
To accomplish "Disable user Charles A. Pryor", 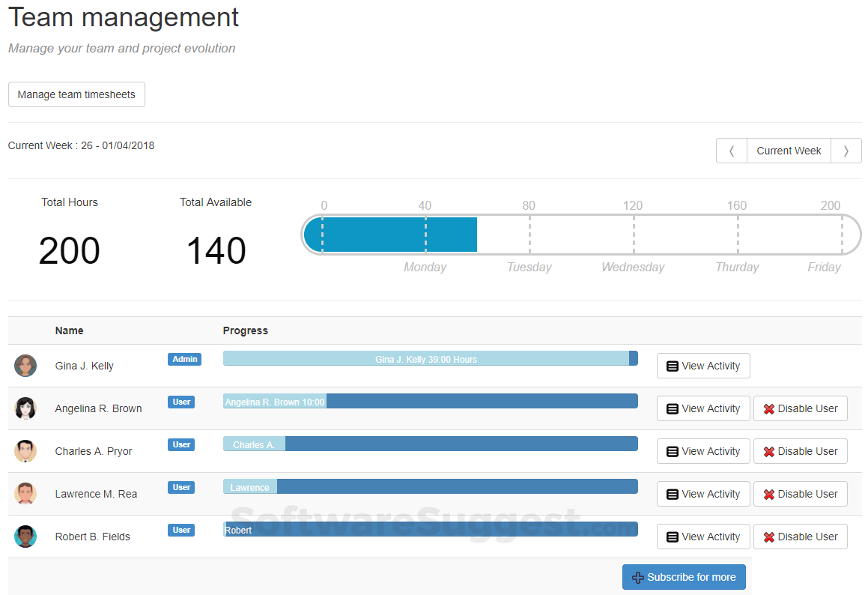I will click(x=800, y=451).
